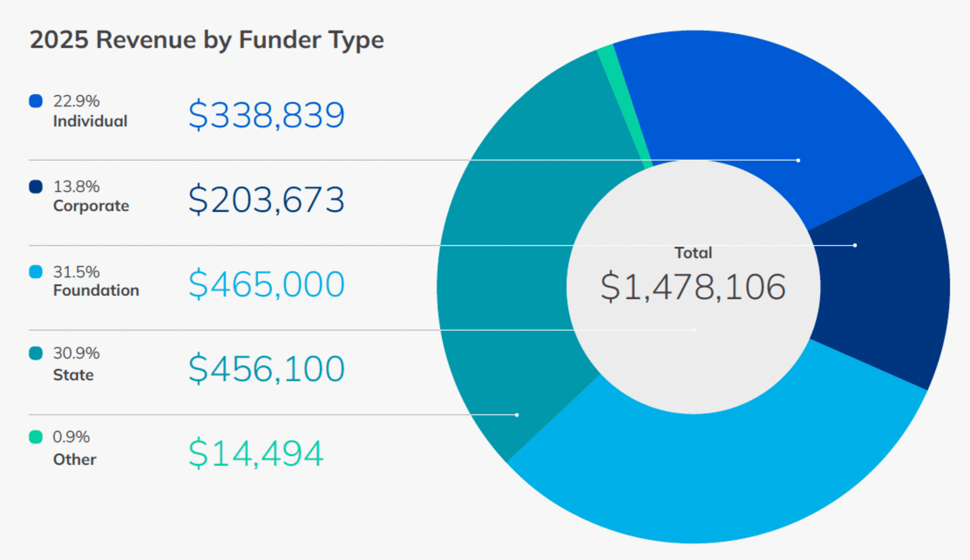Click the Foundation light-blue legend dot
This screenshot has width=970, height=560.
coord(36,272)
